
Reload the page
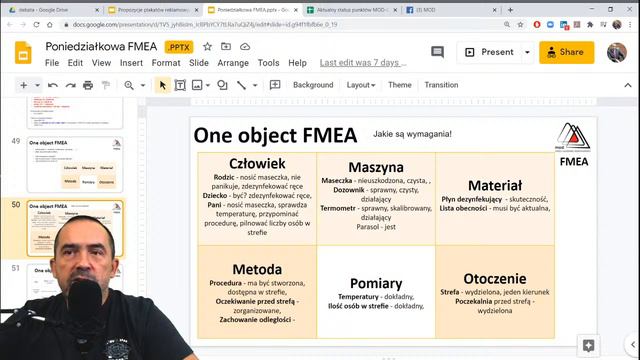point(36,24)
